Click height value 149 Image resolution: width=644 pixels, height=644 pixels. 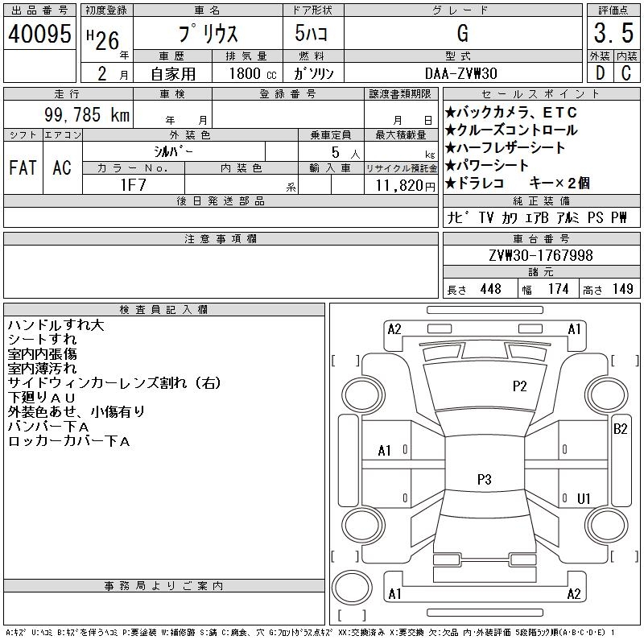tap(622, 289)
